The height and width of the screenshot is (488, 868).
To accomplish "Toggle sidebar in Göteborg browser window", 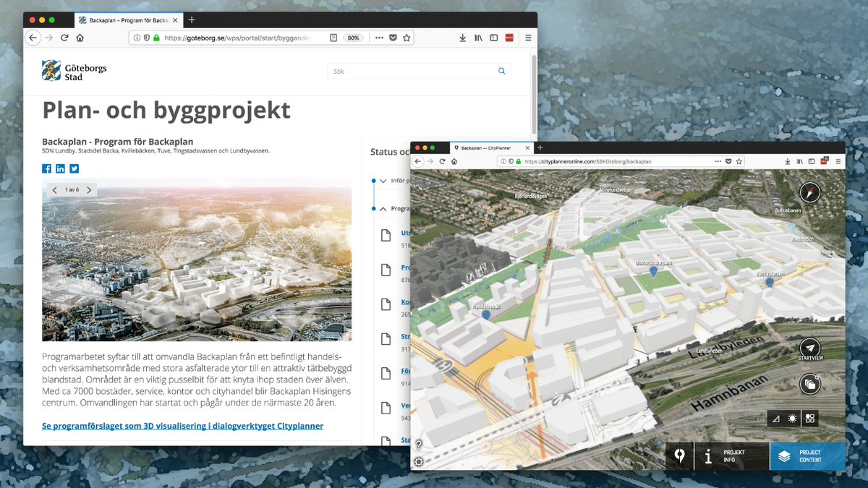I will point(493,38).
